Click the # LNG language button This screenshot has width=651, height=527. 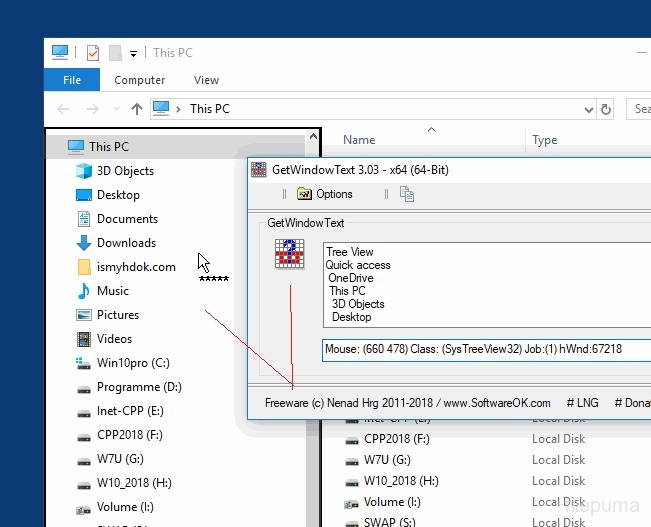582,402
